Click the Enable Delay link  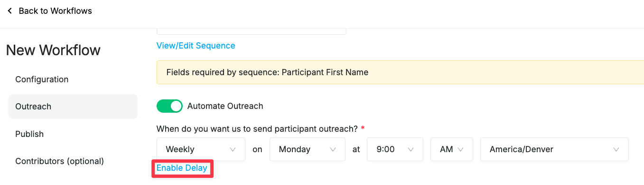[x=182, y=168]
